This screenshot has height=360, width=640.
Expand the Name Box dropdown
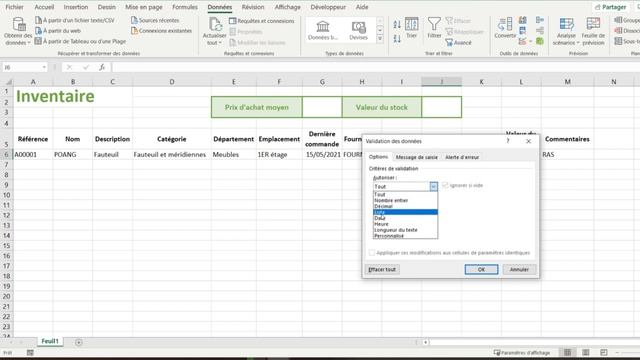pos(44,67)
